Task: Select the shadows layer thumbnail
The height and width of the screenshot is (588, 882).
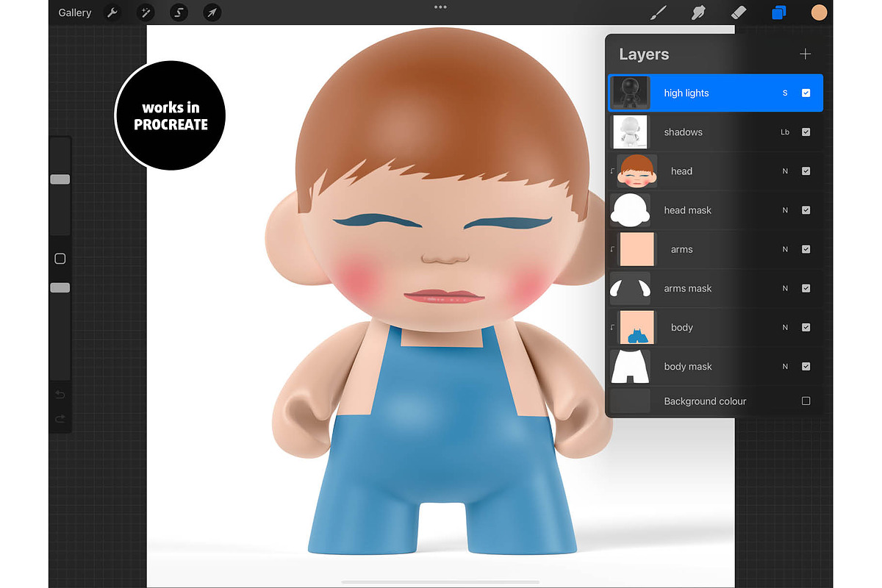Action: point(630,132)
